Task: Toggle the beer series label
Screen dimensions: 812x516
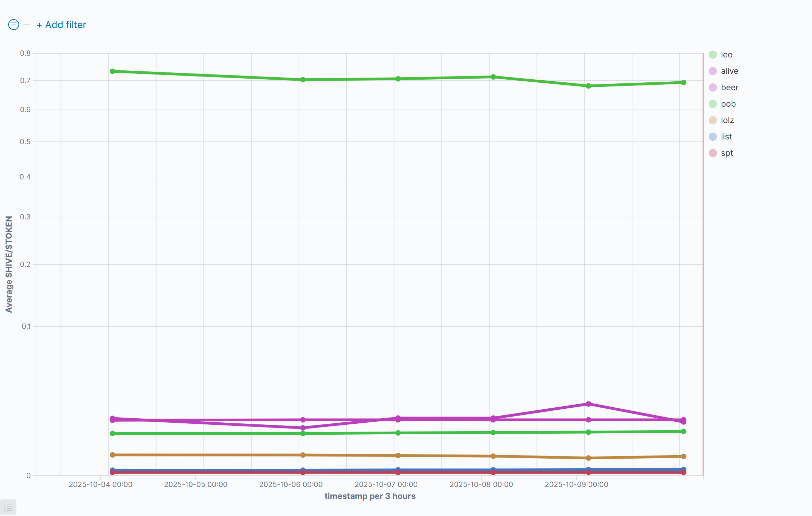Action: click(x=730, y=87)
